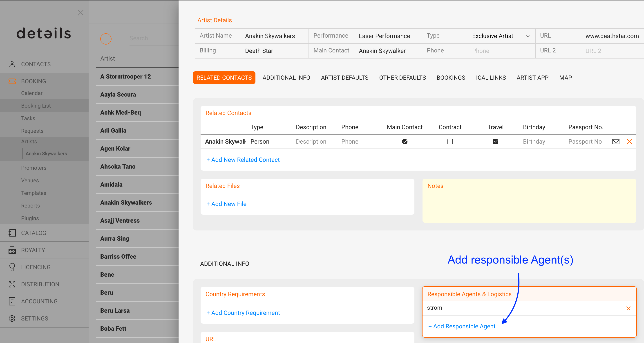Open the iCal Links tab

491,78
